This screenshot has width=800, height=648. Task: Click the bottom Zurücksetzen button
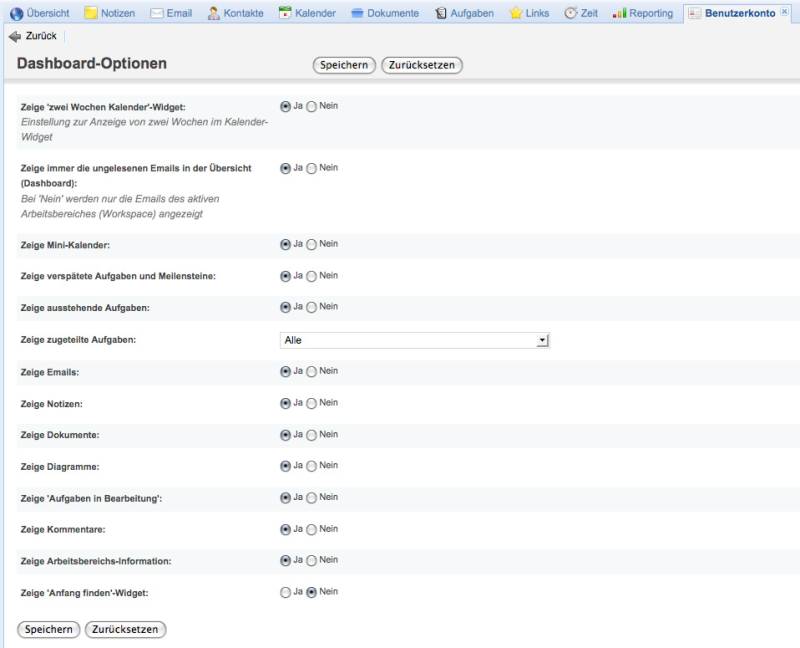(x=126, y=629)
